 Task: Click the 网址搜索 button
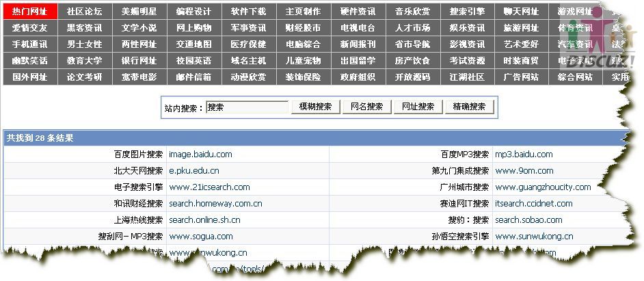coord(418,107)
